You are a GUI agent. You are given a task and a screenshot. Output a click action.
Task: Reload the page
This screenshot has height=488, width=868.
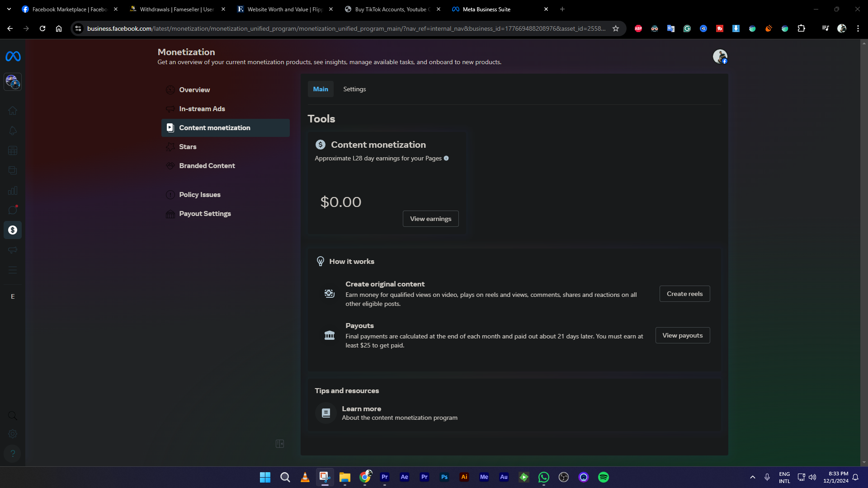[x=42, y=28]
